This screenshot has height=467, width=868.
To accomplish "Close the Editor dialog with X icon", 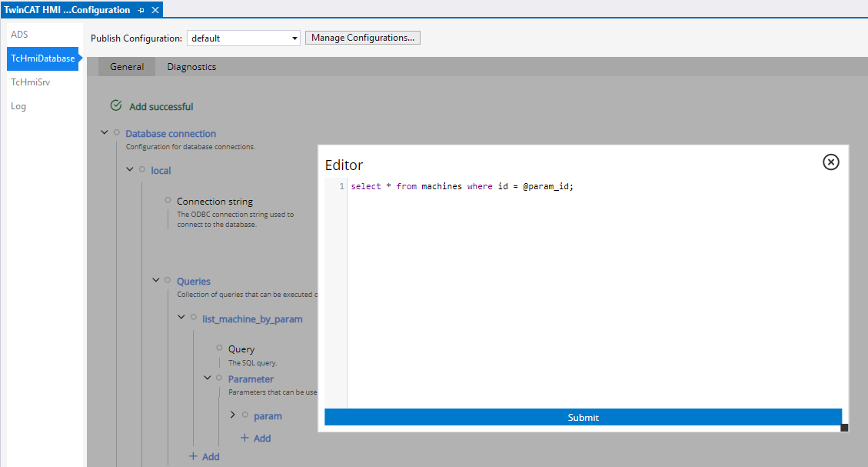I will 830,162.
